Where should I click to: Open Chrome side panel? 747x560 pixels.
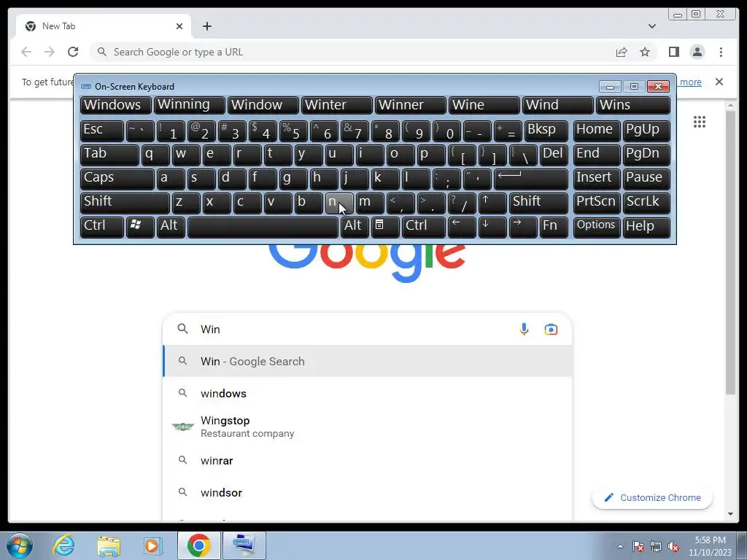pos(673,52)
